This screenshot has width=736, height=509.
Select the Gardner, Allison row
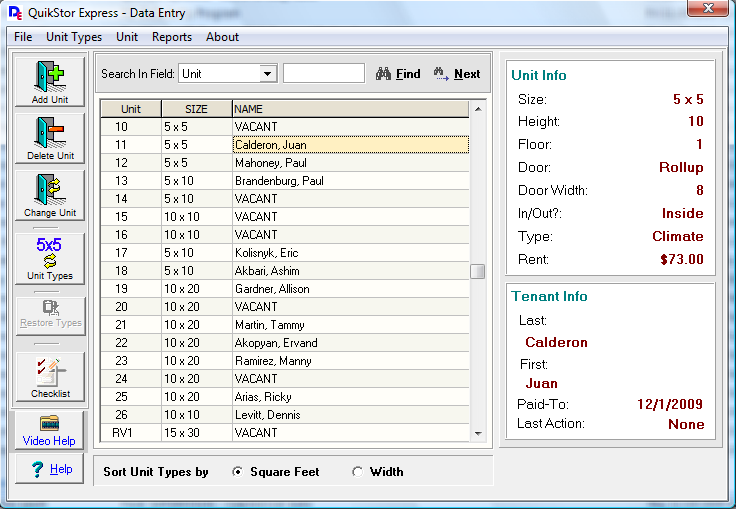point(285,289)
